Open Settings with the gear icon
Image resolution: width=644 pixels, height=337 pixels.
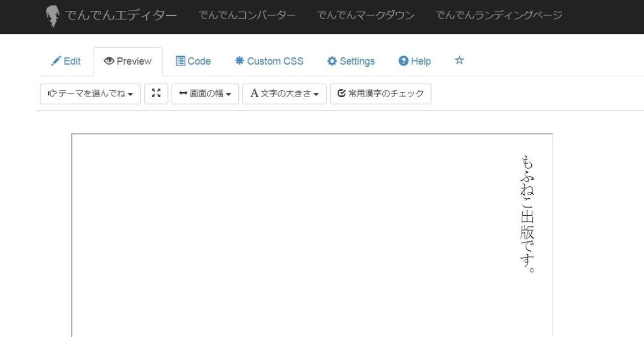(332, 61)
